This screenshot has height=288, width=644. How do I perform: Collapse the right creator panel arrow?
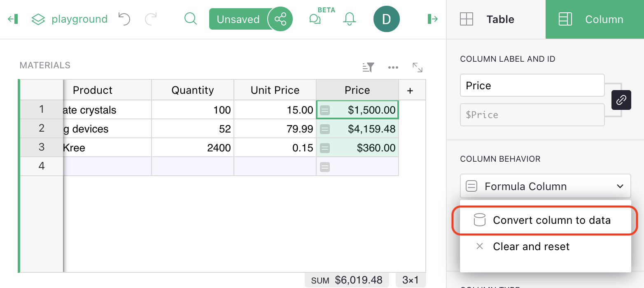point(432,19)
